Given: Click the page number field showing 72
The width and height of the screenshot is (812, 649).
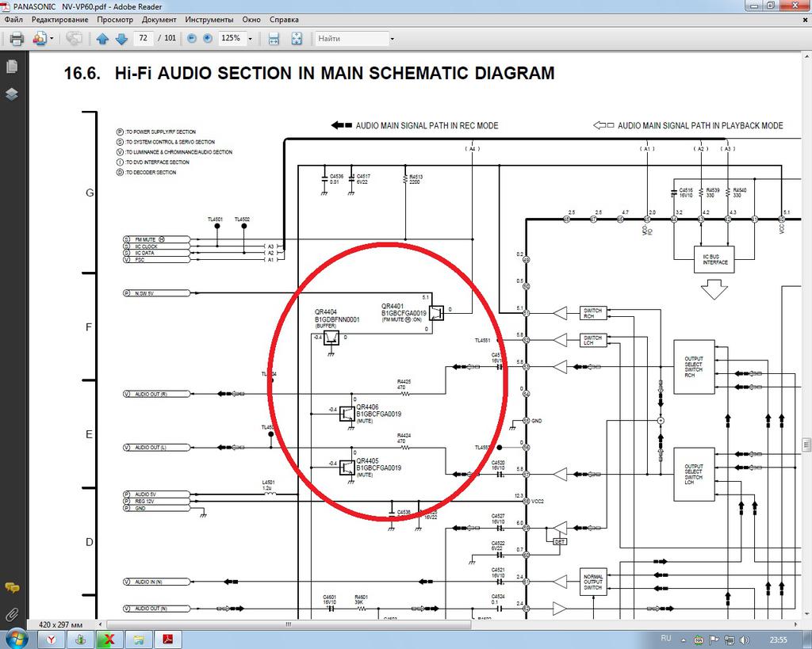Looking at the screenshot, I should 144,38.
